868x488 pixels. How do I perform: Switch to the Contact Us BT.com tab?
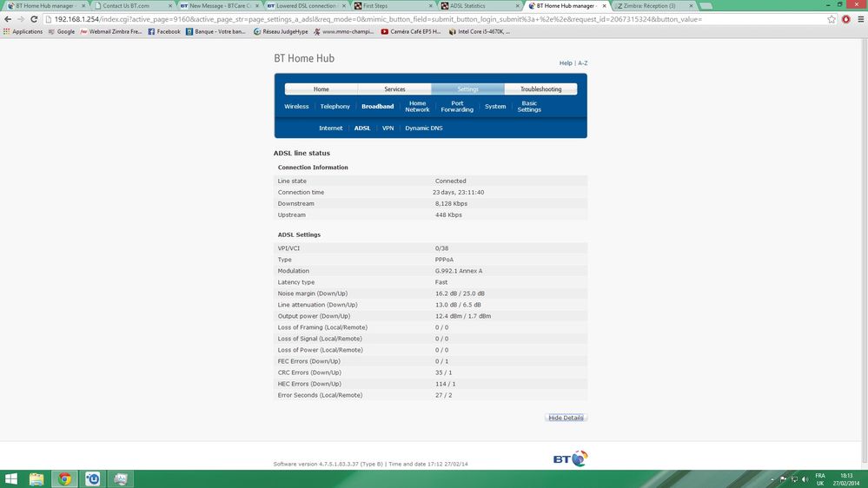[x=133, y=5]
